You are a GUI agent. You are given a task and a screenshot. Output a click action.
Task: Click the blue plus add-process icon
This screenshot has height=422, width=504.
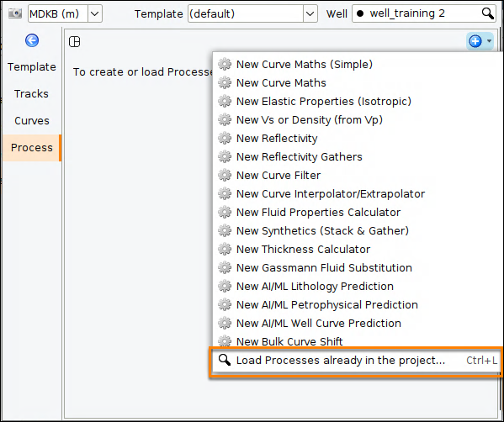pos(475,41)
